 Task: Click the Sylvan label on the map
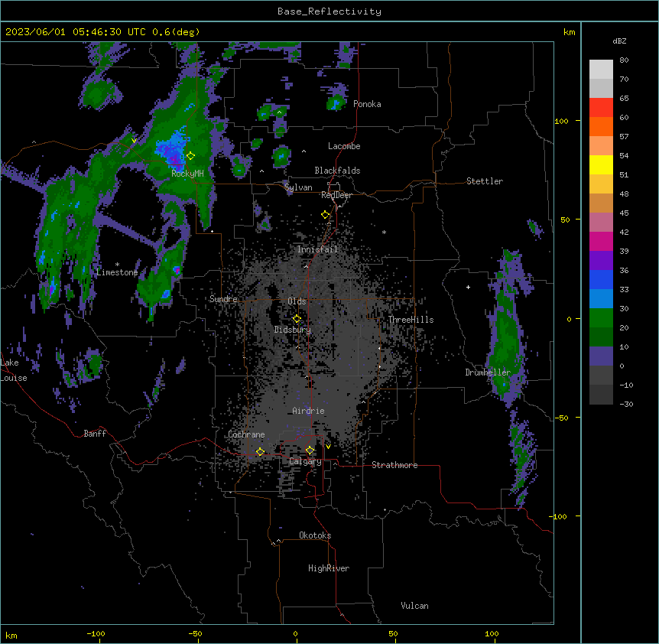pyautogui.click(x=298, y=187)
